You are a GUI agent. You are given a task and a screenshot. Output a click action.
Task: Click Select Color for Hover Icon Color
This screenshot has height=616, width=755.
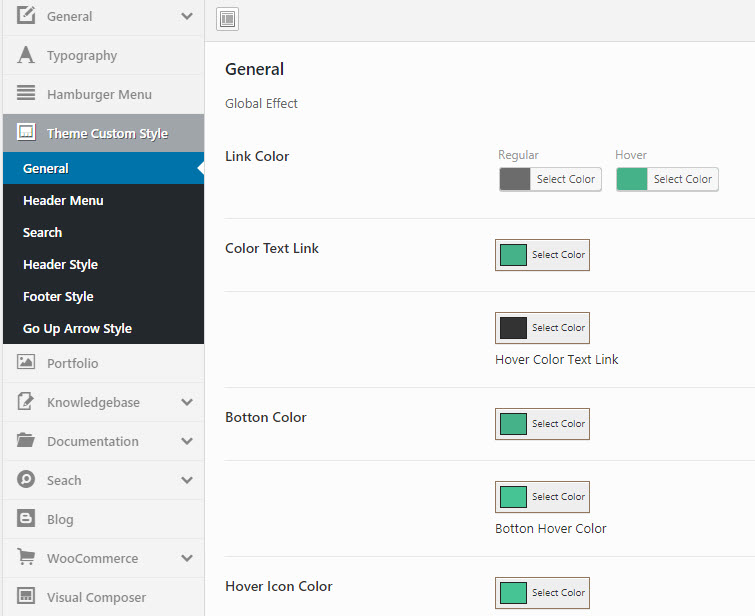coord(557,593)
